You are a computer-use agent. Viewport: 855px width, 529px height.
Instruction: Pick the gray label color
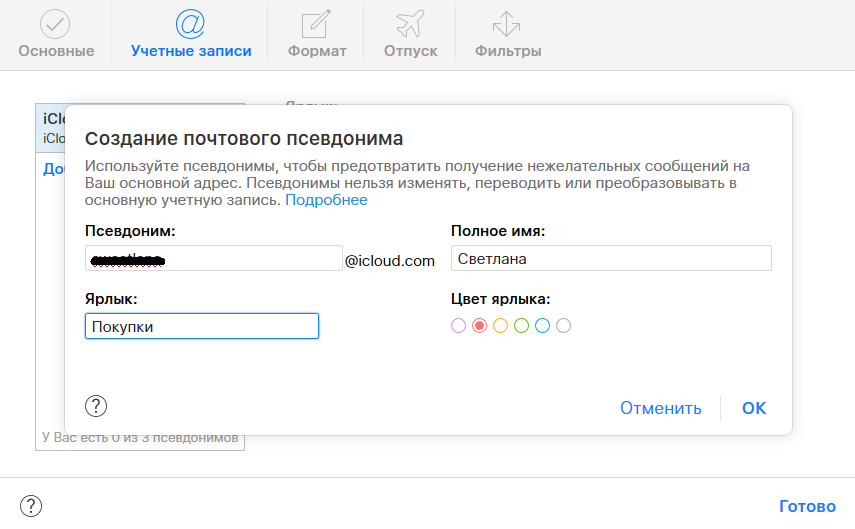(x=563, y=325)
